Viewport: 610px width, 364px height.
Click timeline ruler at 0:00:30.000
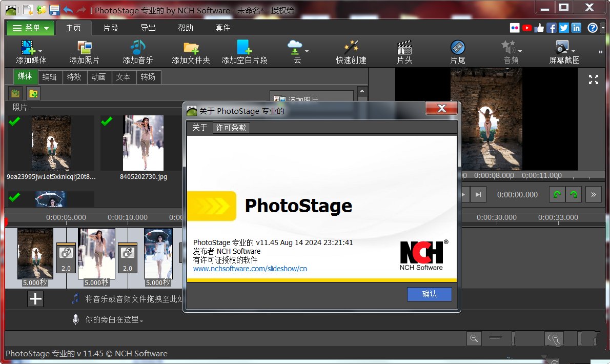[496, 218]
